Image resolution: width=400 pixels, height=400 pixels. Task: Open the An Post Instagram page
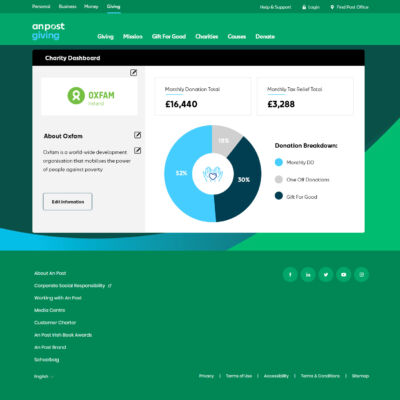pos(361,275)
